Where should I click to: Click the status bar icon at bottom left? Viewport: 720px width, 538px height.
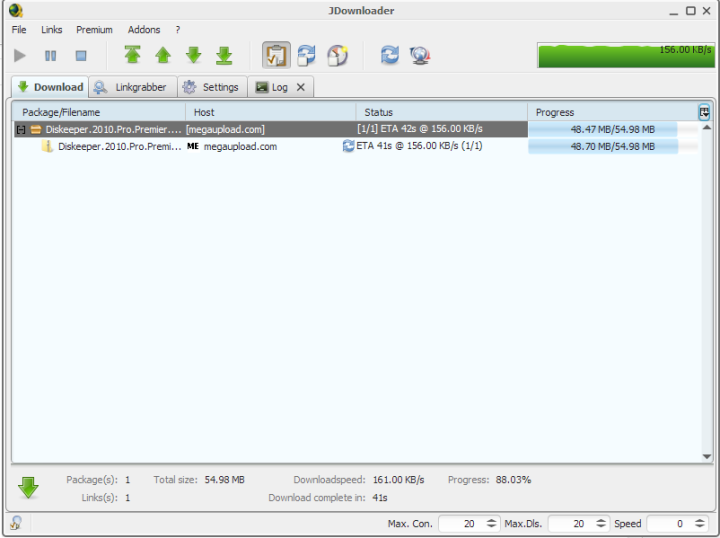click(16, 523)
